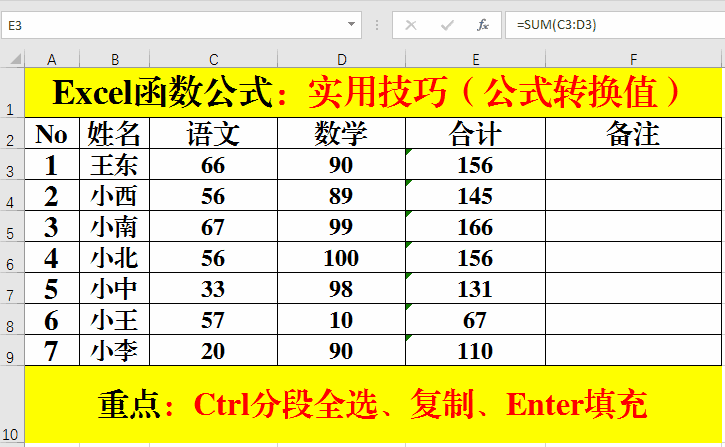Select row 9 header
725x447 pixels.
[x=12, y=350]
